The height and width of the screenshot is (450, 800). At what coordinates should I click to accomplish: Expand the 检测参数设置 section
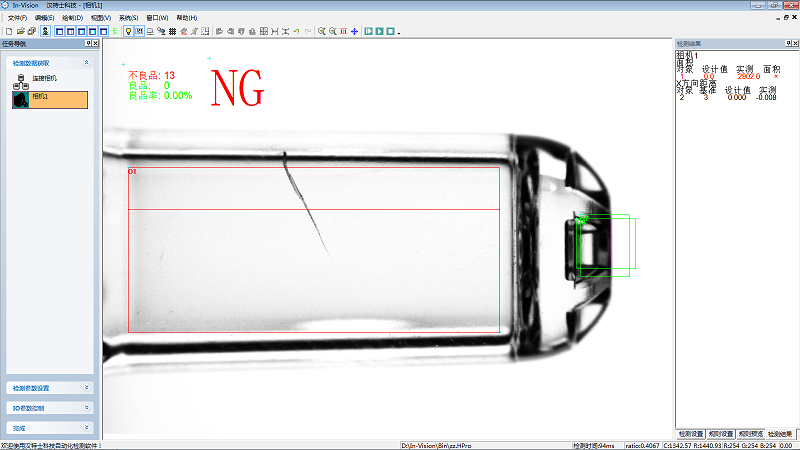tap(87, 387)
